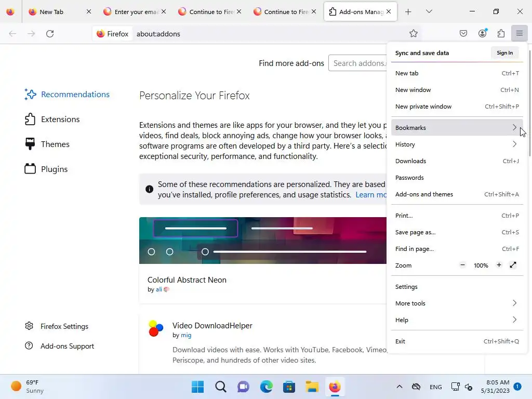Choose New window from the menu

pos(457,89)
